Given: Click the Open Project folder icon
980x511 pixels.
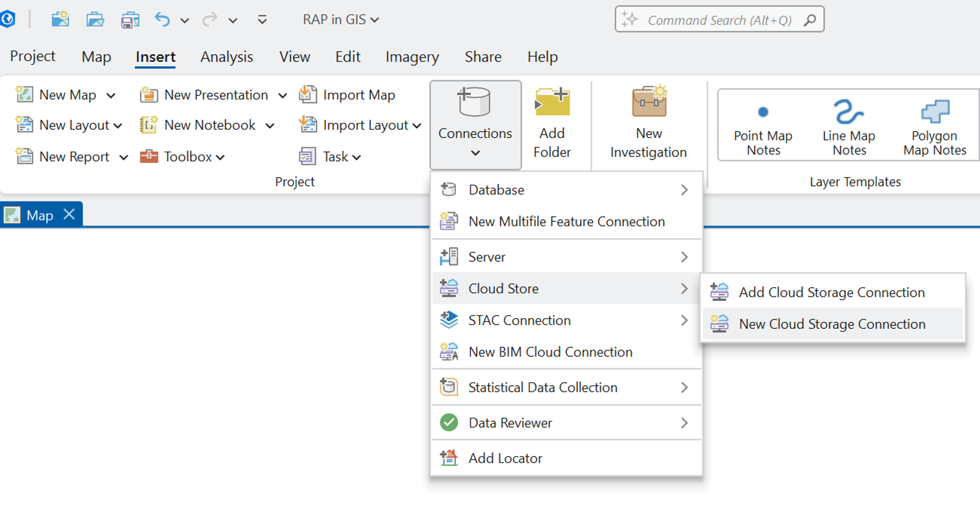Looking at the screenshot, I should click(95, 19).
